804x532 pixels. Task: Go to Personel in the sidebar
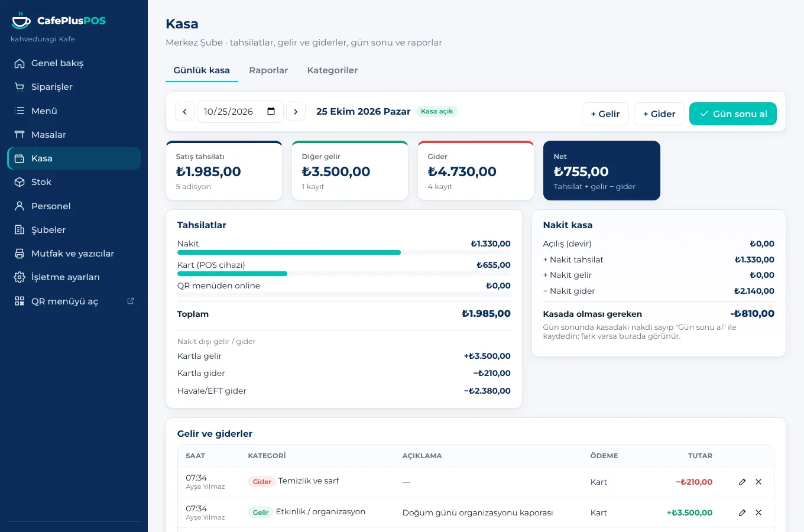click(x=74, y=206)
